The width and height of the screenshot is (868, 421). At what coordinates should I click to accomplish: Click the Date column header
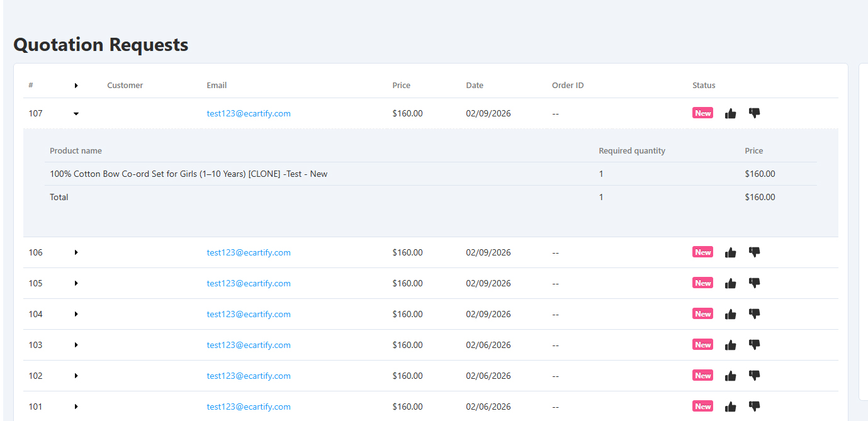(x=475, y=86)
